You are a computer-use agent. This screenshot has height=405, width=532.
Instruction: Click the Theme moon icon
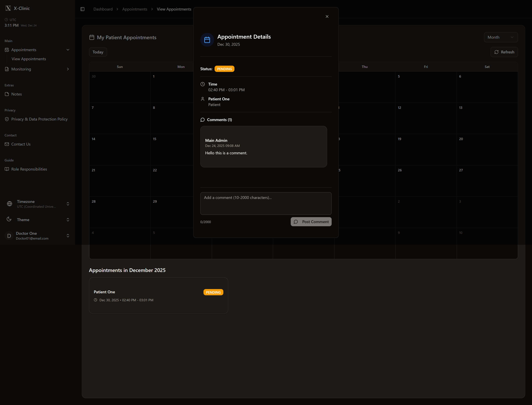click(x=9, y=219)
